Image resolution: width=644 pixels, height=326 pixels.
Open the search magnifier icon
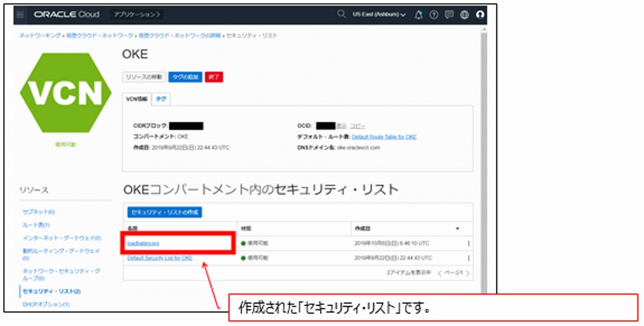pos(341,14)
